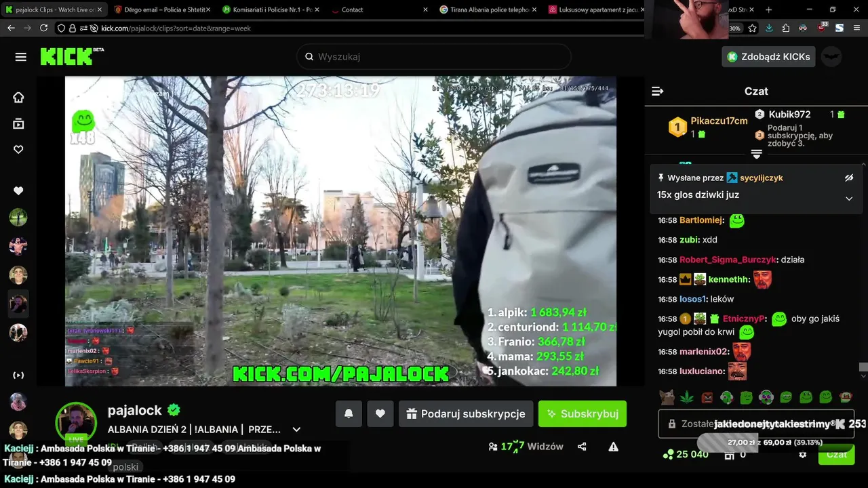868x488 pixels.
Task: Insert the angry red face emote
Action: coord(707,396)
